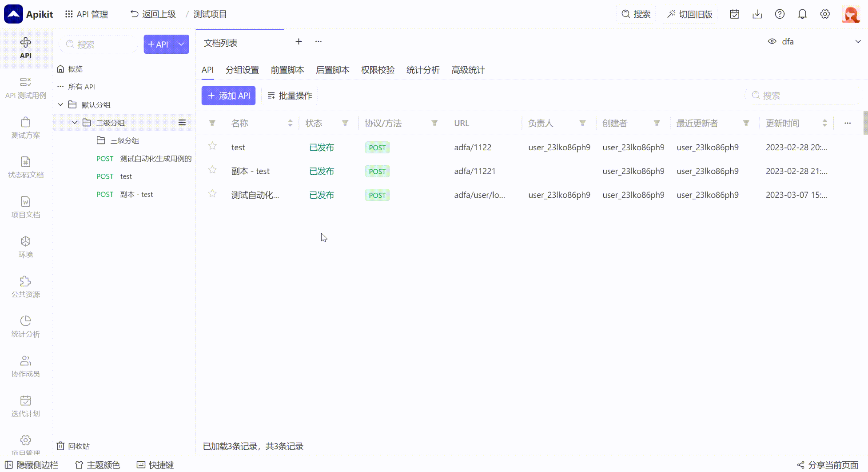This screenshot has width=868, height=472.
Task: Open the API 测试用例 section in sidebar
Action: (25, 88)
